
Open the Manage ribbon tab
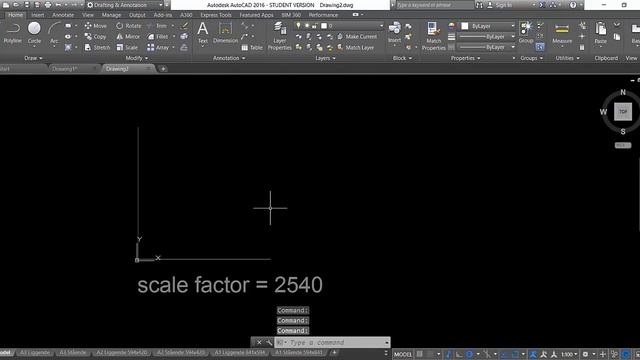[111, 15]
